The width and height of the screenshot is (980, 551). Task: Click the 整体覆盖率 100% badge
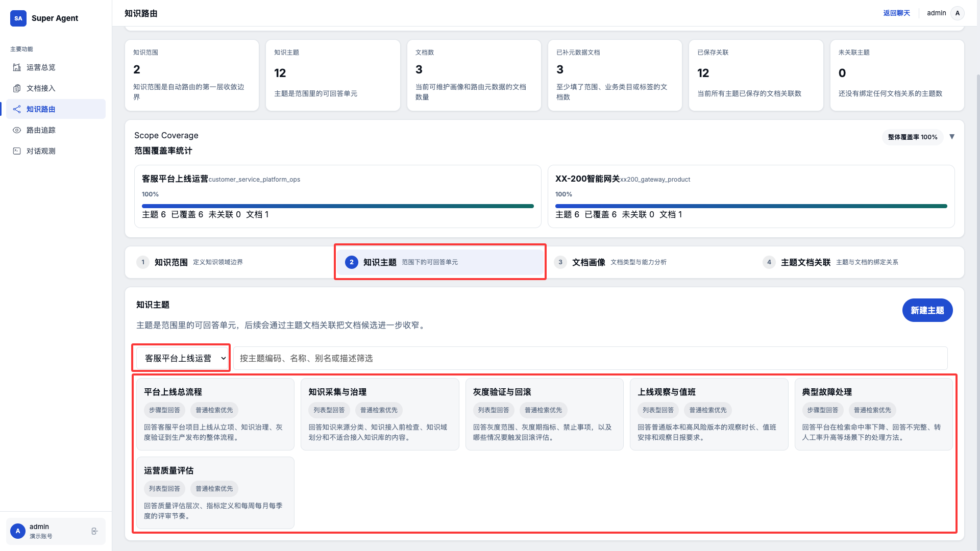pyautogui.click(x=912, y=137)
